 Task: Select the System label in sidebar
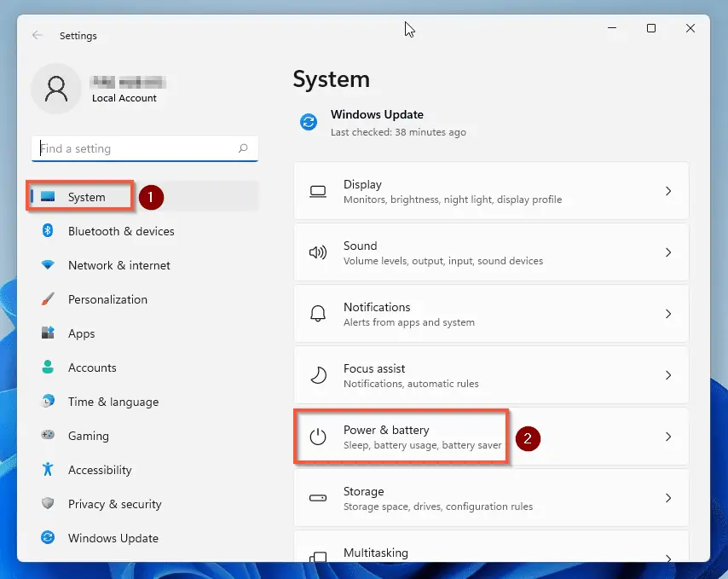86,197
